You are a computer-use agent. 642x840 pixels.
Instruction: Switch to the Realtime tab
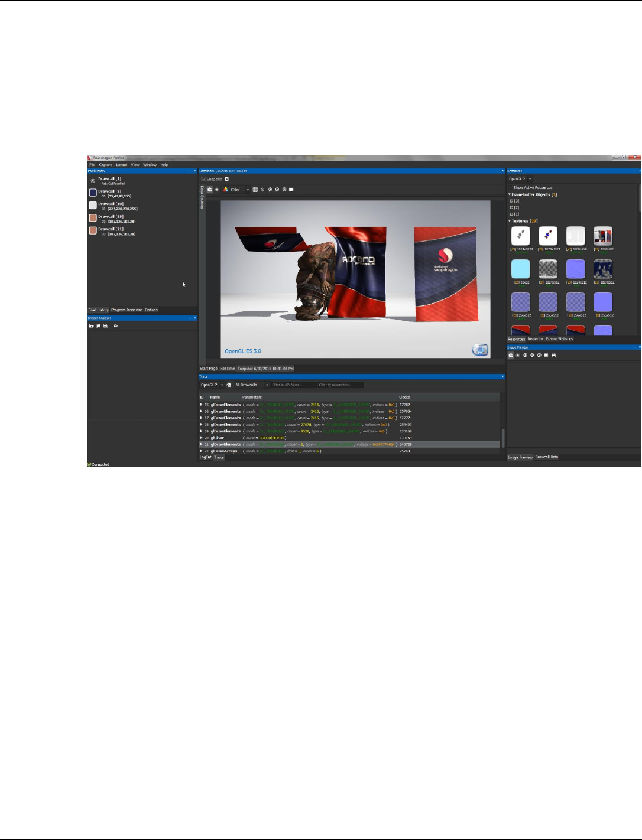(x=228, y=369)
